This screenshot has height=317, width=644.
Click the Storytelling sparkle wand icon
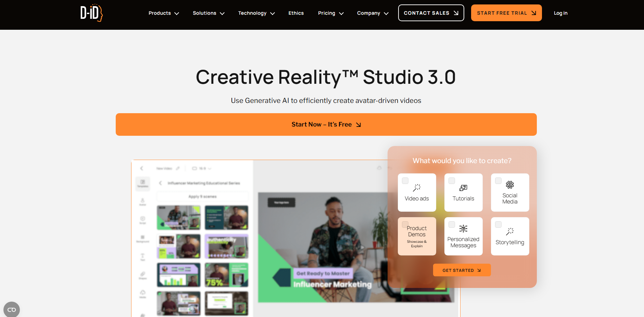tap(510, 232)
